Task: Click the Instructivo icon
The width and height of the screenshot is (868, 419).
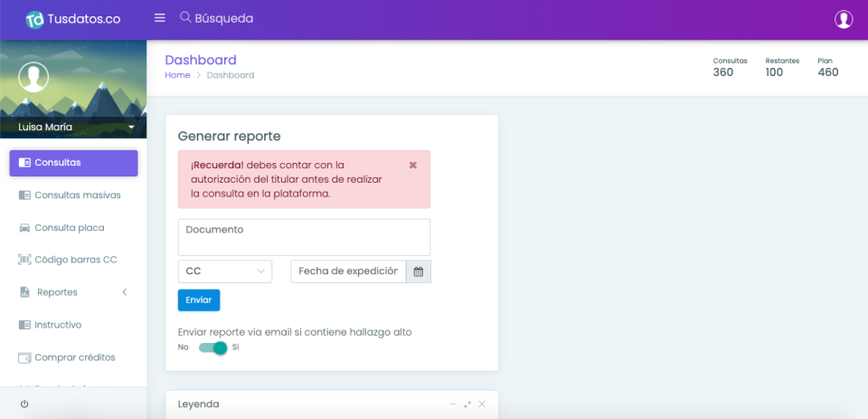Action: click(24, 325)
